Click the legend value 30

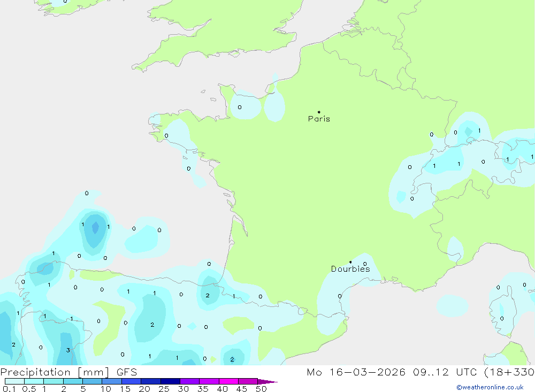pyautogui.click(x=183, y=389)
